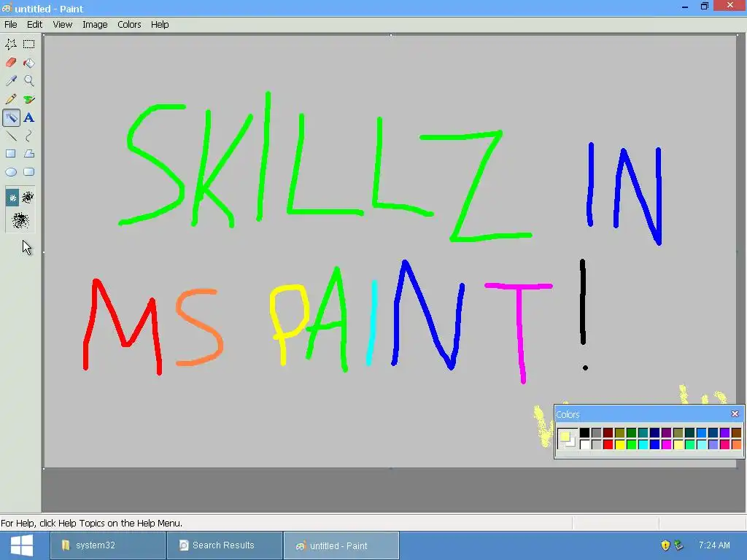Open the Help menu
The width and height of the screenshot is (747, 560).
[160, 24]
